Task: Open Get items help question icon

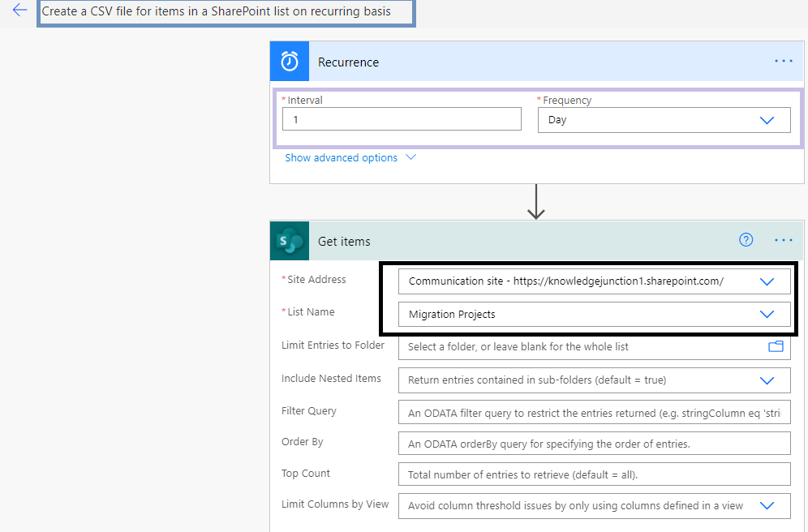Action: click(746, 239)
